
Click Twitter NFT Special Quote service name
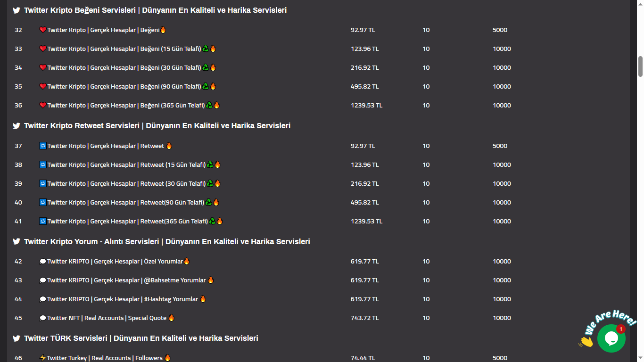pyautogui.click(x=107, y=318)
